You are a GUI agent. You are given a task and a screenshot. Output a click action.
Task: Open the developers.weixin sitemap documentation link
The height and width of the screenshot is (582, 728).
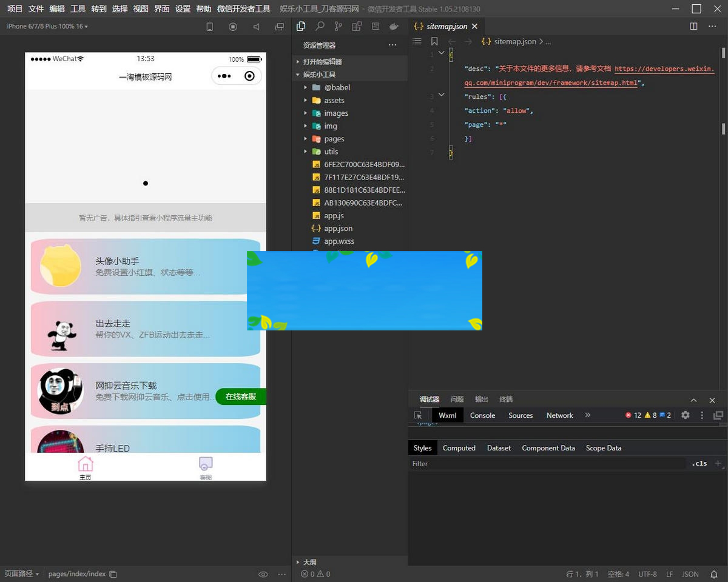[x=664, y=69]
